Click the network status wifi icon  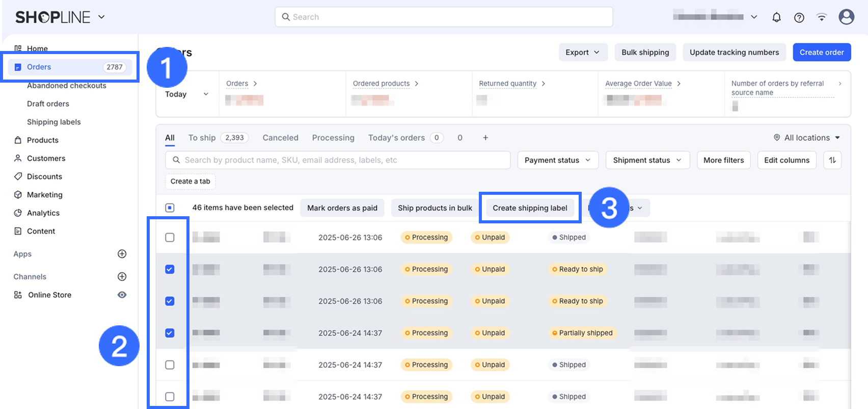[x=822, y=17]
